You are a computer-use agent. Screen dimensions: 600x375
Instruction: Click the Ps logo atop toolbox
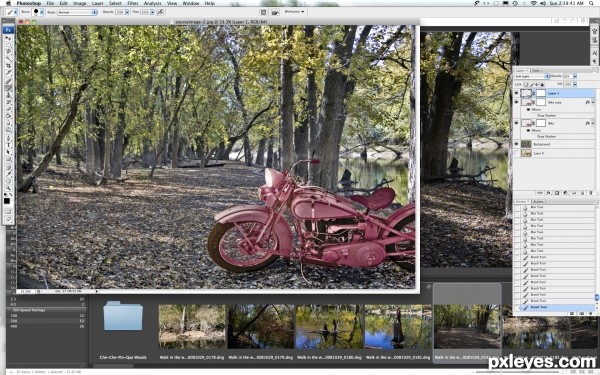point(8,30)
